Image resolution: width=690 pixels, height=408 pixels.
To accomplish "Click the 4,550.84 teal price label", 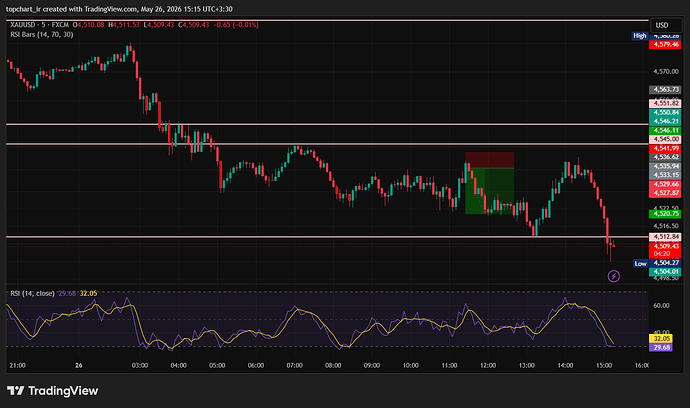I will coord(665,112).
